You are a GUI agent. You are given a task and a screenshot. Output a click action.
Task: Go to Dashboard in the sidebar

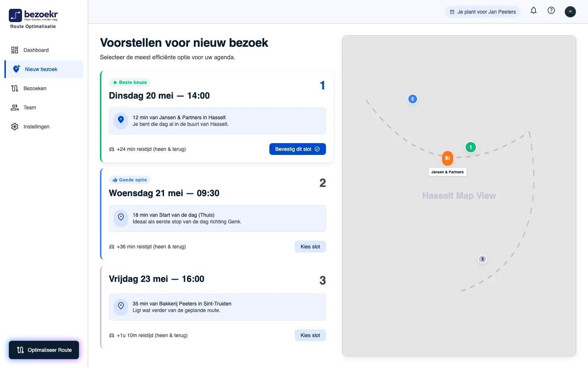tap(44, 50)
